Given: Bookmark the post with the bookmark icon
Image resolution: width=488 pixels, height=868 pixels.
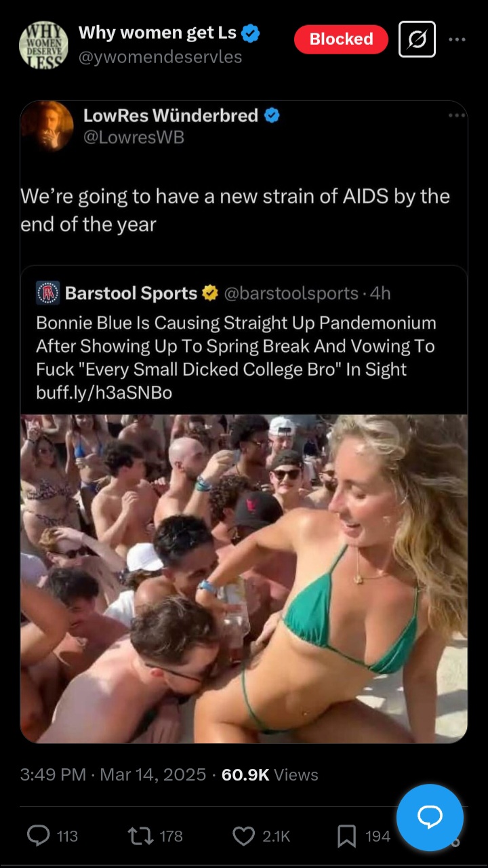Looking at the screenshot, I should click(346, 836).
